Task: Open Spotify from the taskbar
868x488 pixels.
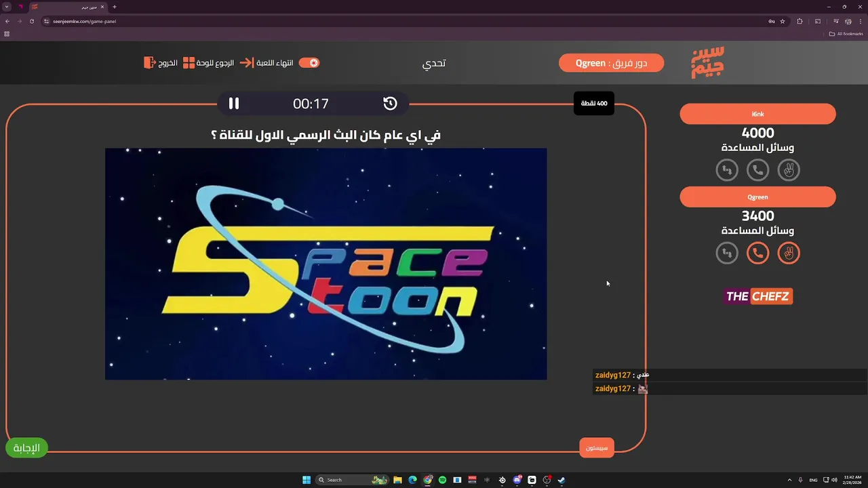Action: [442, 480]
